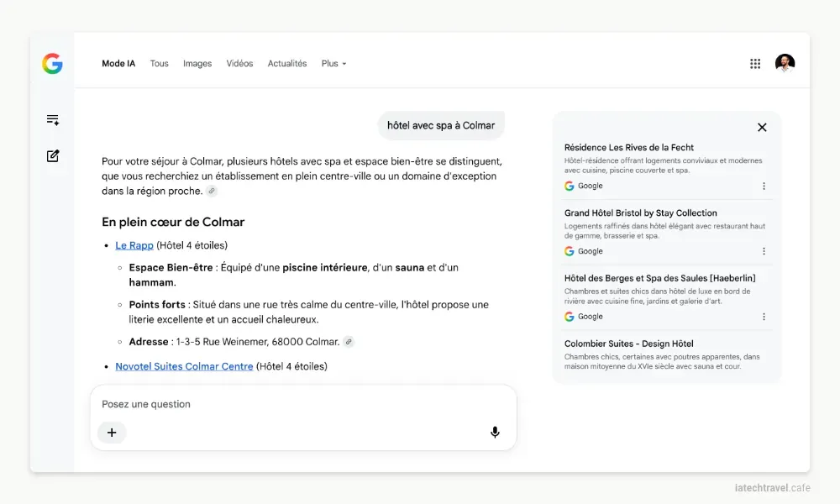Close the sources side panel
Screen dimensions: 840x504
762,128
